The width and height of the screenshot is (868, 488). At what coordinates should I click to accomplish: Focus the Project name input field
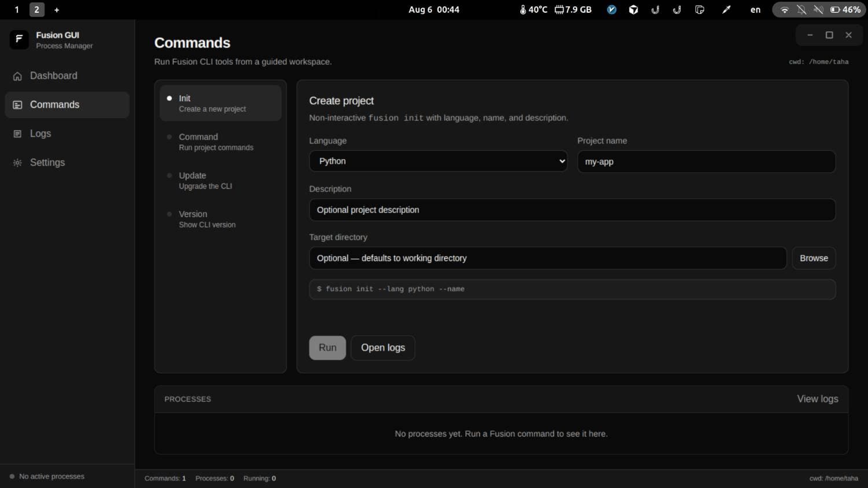coord(707,162)
